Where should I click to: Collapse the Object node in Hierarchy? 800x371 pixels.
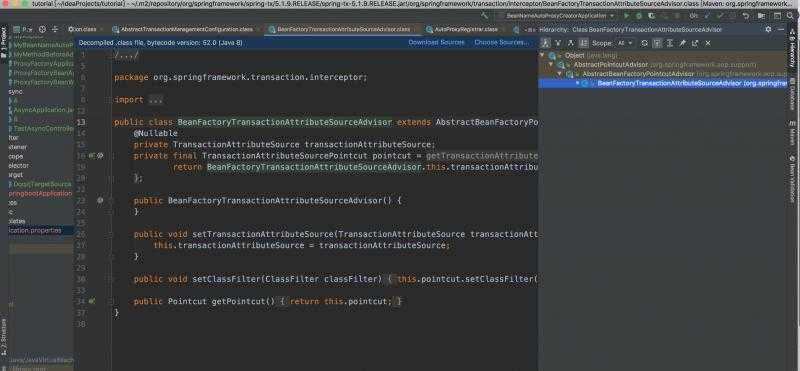coord(542,55)
